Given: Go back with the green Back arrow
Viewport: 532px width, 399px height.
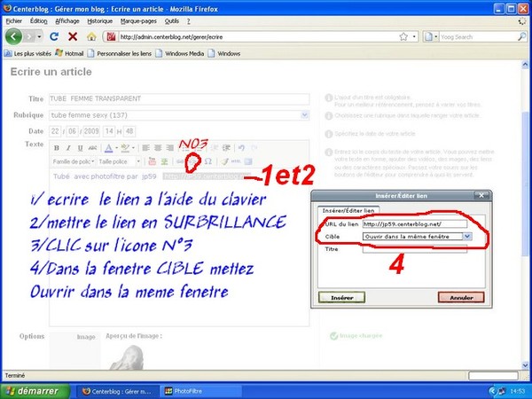Looking at the screenshot, I should (13, 36).
